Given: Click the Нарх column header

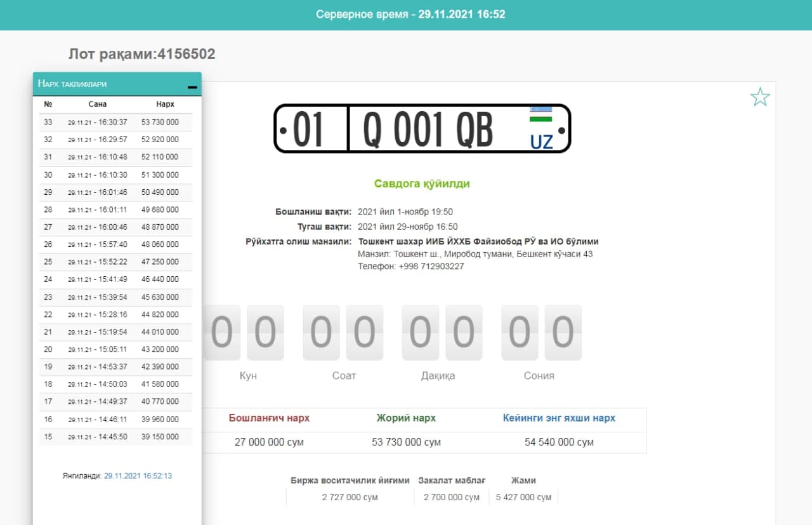Looking at the screenshot, I should click(x=165, y=104).
